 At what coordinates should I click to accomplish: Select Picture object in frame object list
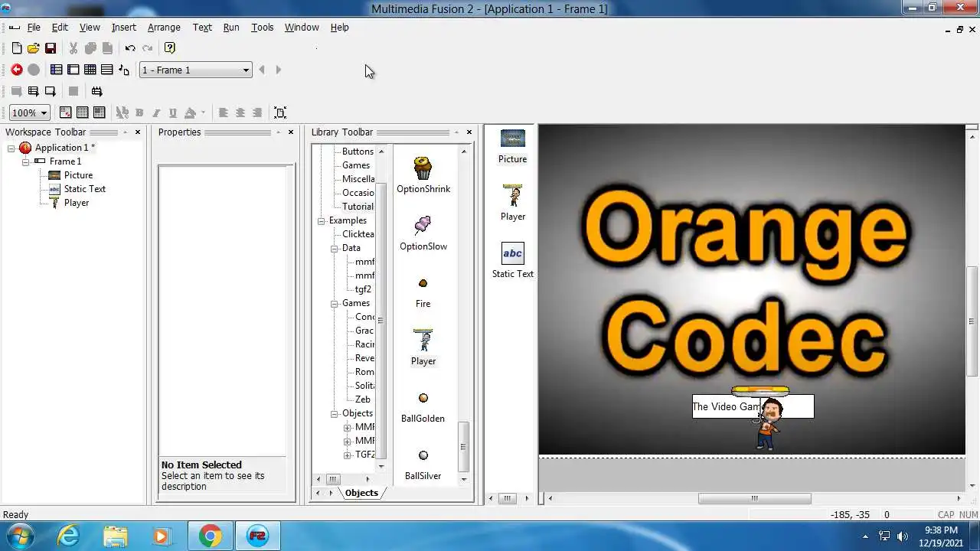coord(512,146)
